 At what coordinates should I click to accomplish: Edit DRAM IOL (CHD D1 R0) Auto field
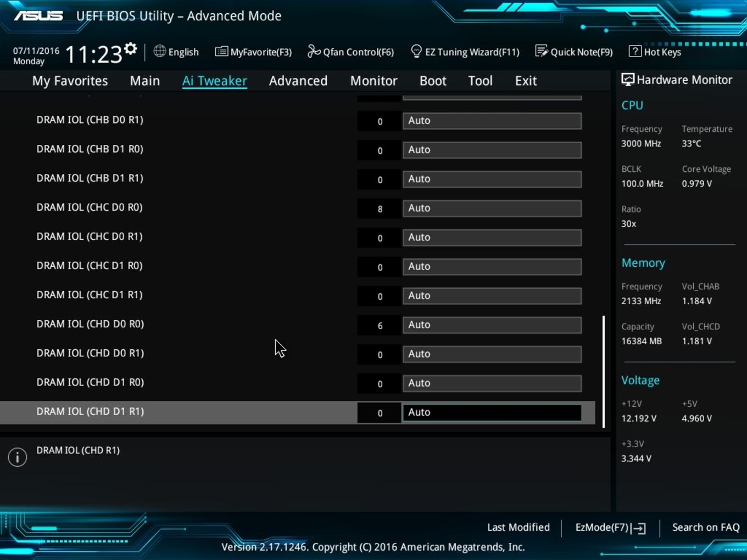(x=492, y=383)
